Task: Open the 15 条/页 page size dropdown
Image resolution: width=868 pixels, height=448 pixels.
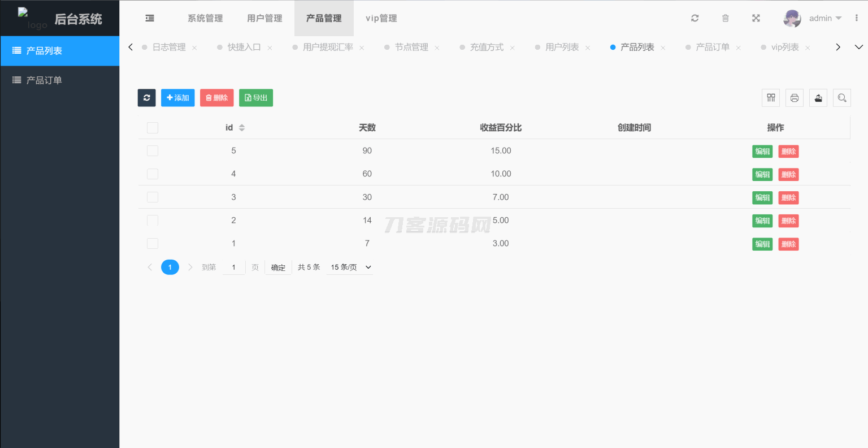Action: pos(351,268)
